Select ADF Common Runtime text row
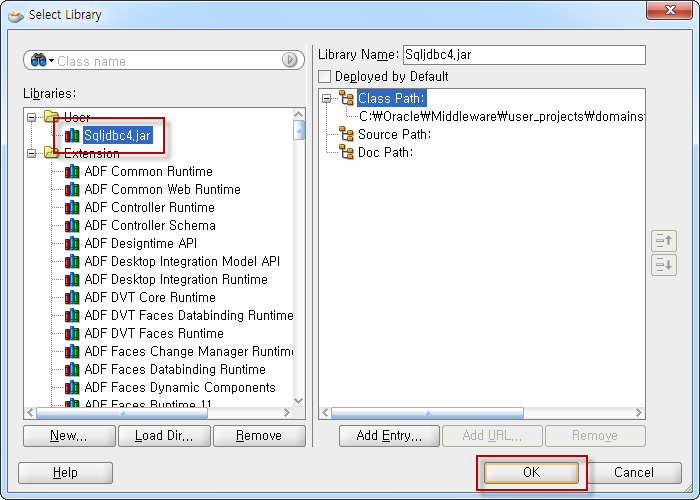Image resolution: width=700 pixels, height=500 pixels. 148,171
